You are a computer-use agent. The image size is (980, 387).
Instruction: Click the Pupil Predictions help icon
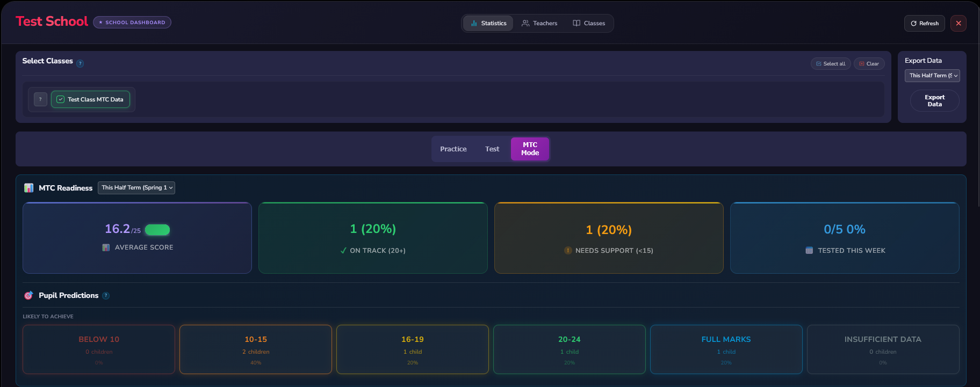click(106, 296)
